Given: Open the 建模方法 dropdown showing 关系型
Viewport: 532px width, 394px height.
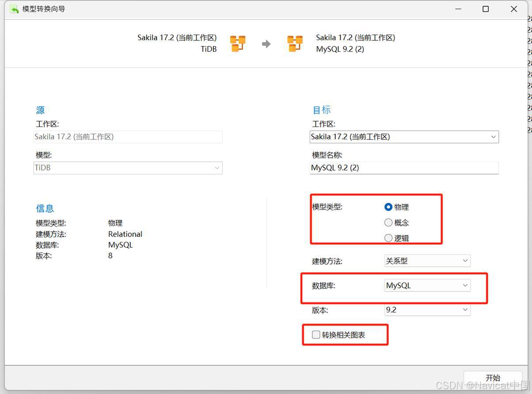Looking at the screenshot, I should click(x=427, y=261).
